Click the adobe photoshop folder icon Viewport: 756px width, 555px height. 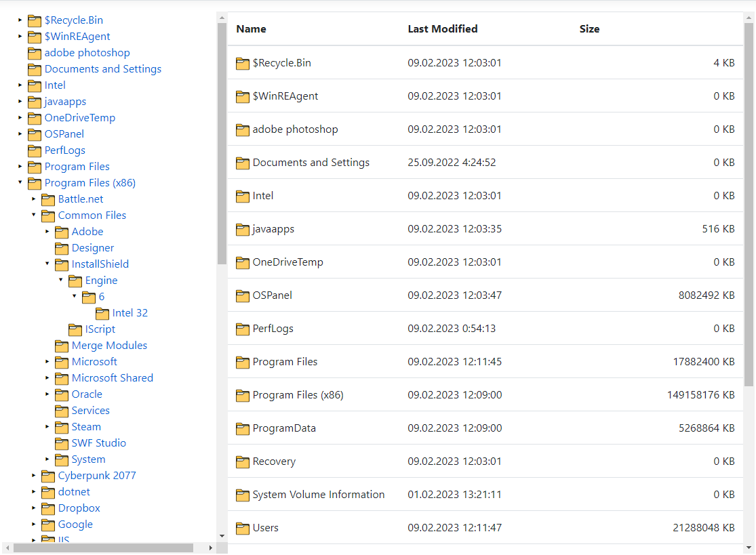coord(243,129)
